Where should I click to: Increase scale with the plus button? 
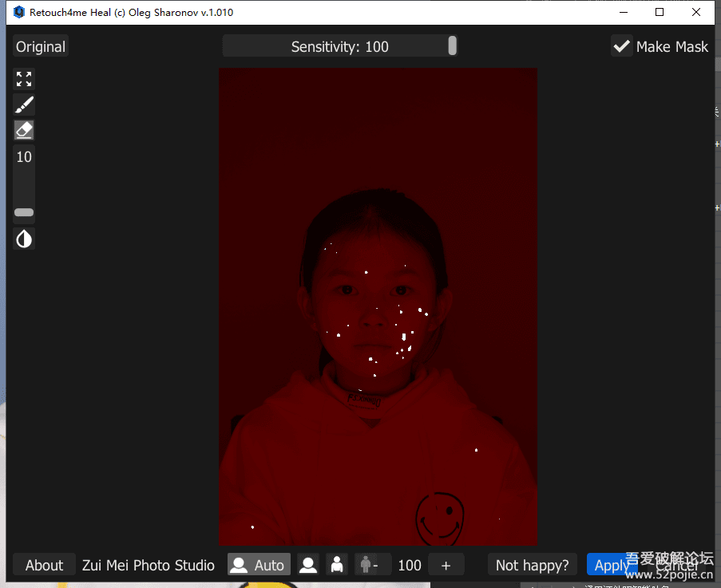click(x=446, y=565)
